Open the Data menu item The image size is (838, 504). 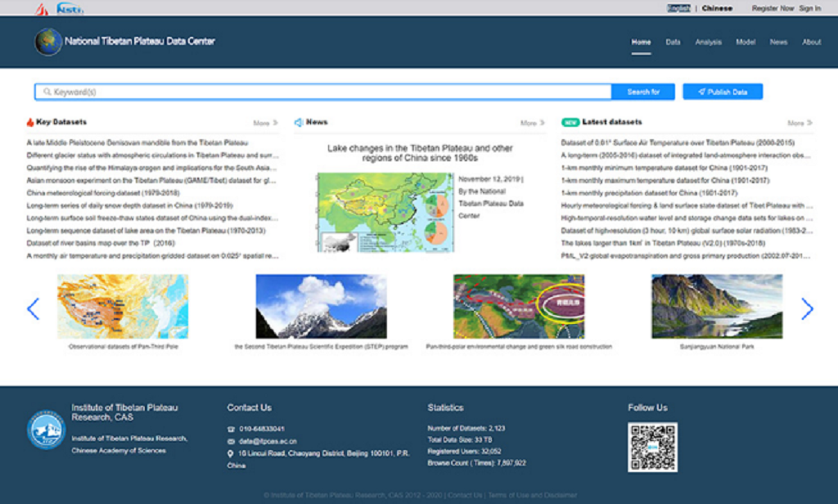point(673,42)
